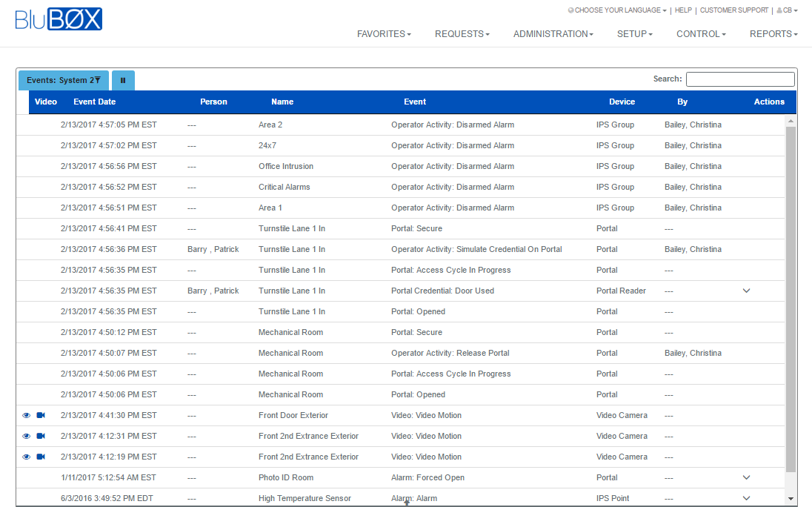The height and width of the screenshot is (507, 812).
Task: Toggle eye icon for 4:12:19 PM event
Action: pyautogui.click(x=27, y=457)
